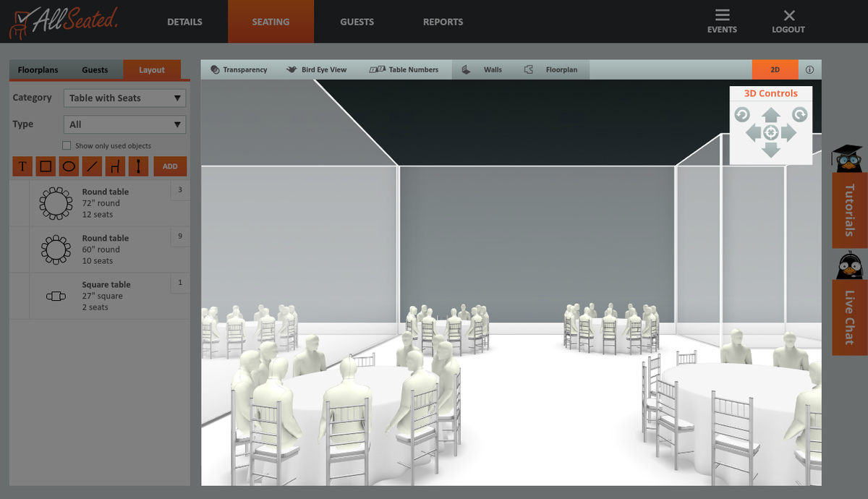Click the Tutorials penguin mascot

847,158
